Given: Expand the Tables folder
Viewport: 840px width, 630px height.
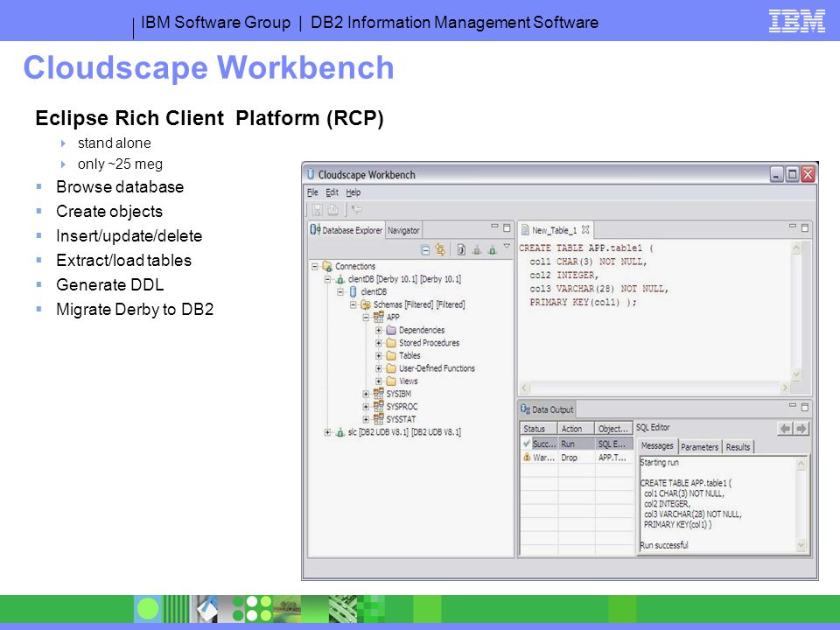Looking at the screenshot, I should coord(379,356).
